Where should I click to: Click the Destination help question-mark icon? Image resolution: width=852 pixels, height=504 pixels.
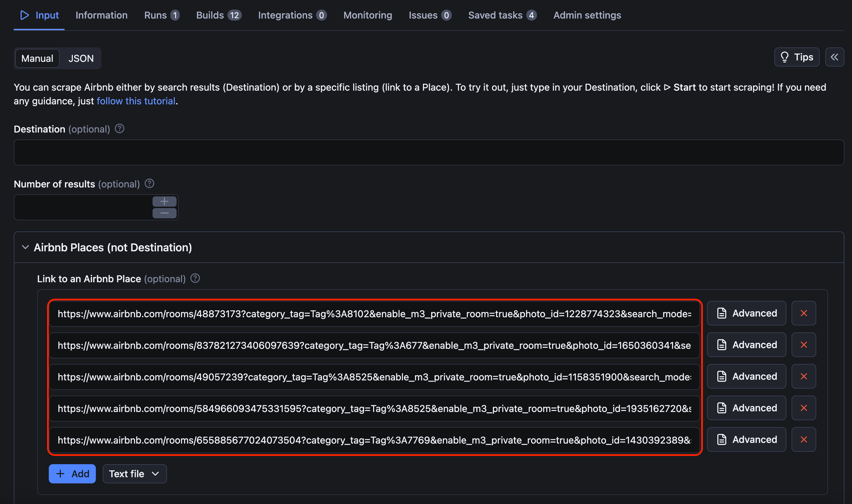pyautogui.click(x=120, y=129)
